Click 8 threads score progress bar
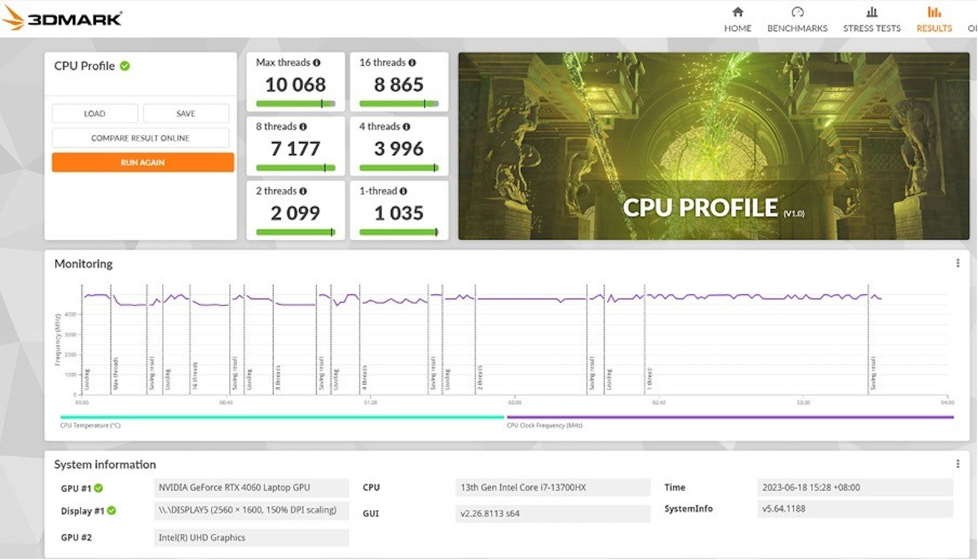 coord(296,168)
